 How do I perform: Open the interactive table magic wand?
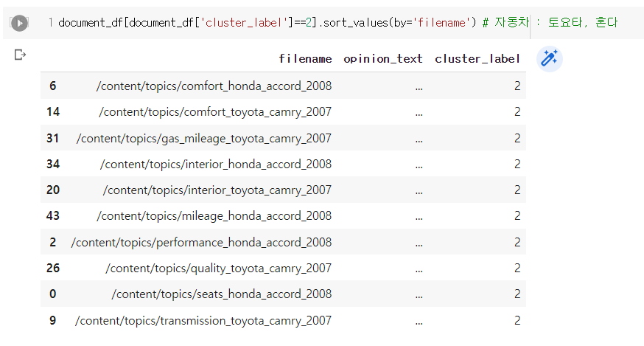(x=549, y=58)
